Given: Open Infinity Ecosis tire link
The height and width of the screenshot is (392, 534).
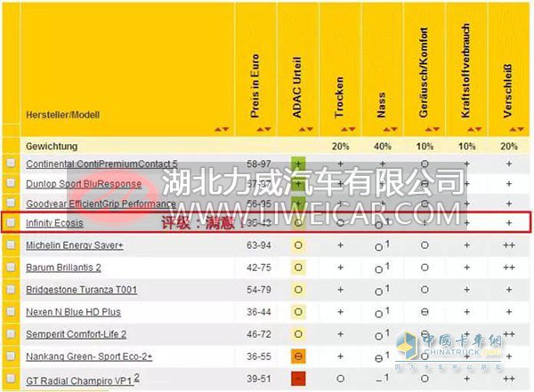Looking at the screenshot, I should click(54, 223).
